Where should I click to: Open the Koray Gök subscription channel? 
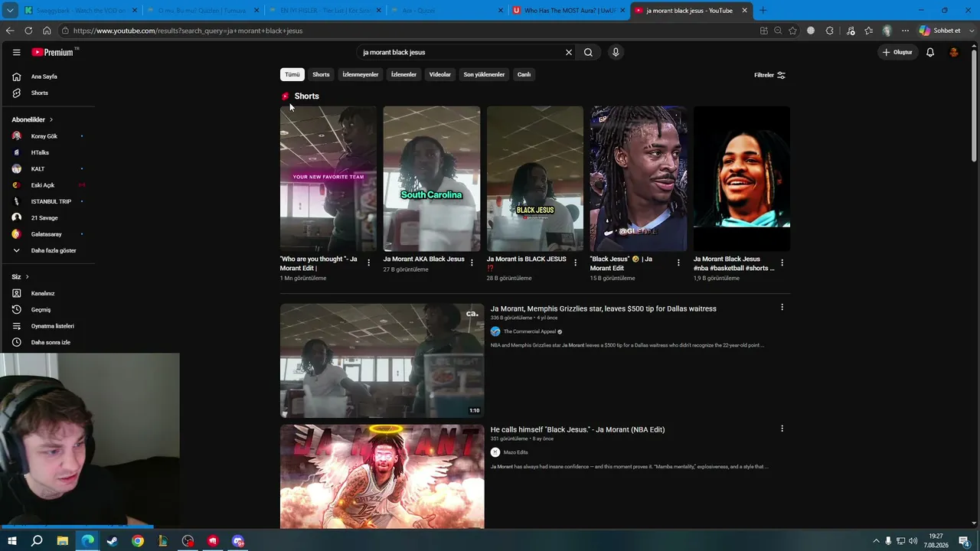pos(47,136)
